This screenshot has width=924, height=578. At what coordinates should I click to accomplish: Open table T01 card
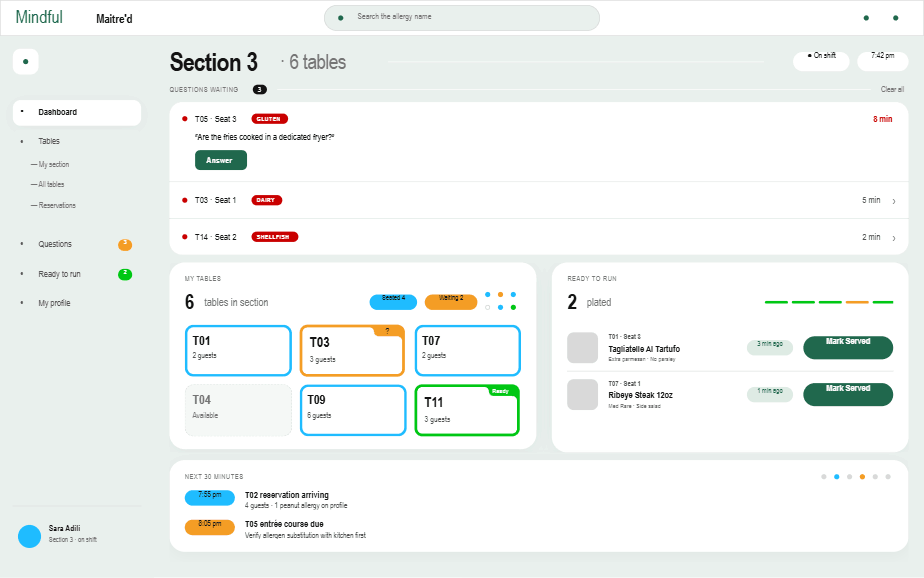point(238,351)
